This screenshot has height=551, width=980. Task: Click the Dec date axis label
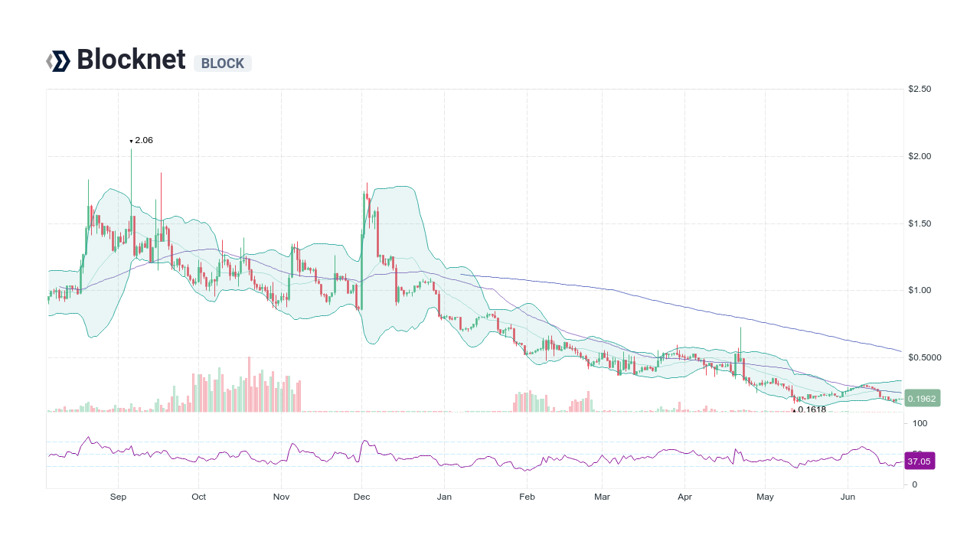[x=361, y=497]
